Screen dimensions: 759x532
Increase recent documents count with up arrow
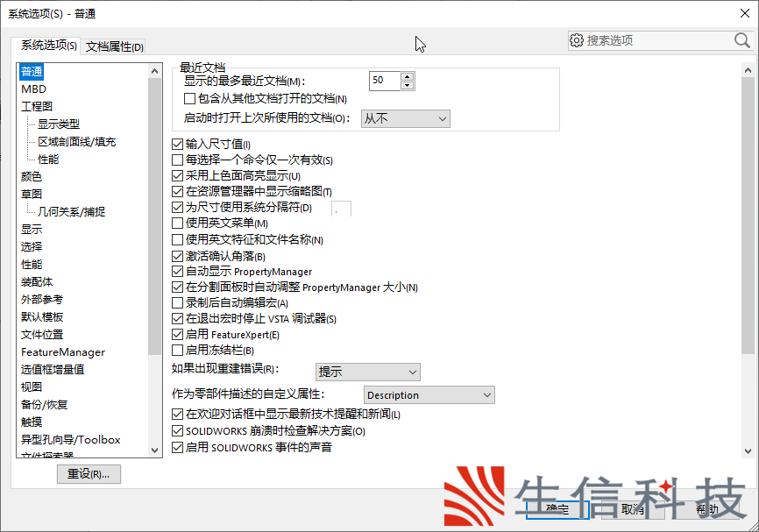pyautogui.click(x=407, y=76)
